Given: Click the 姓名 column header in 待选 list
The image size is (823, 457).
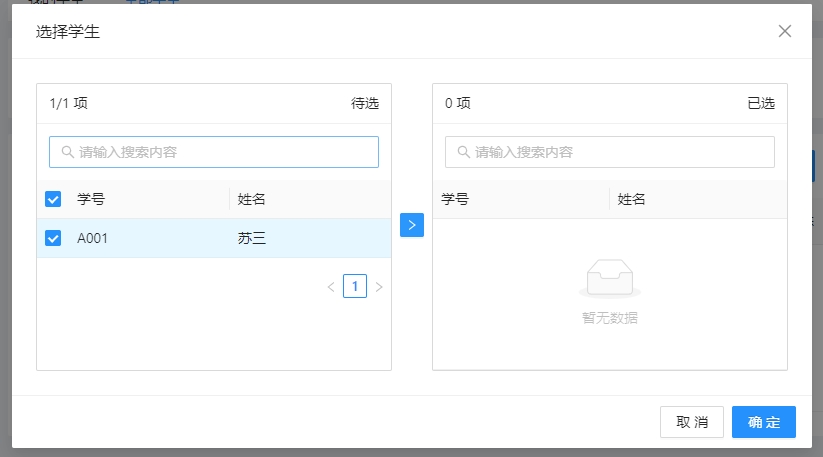Looking at the screenshot, I should pyautogui.click(x=252, y=199).
